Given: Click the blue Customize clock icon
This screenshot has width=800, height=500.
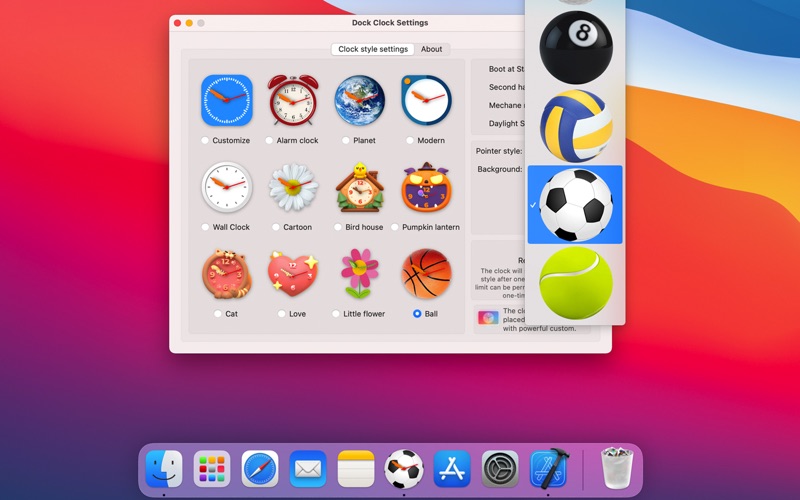Looking at the screenshot, I should tap(227, 100).
